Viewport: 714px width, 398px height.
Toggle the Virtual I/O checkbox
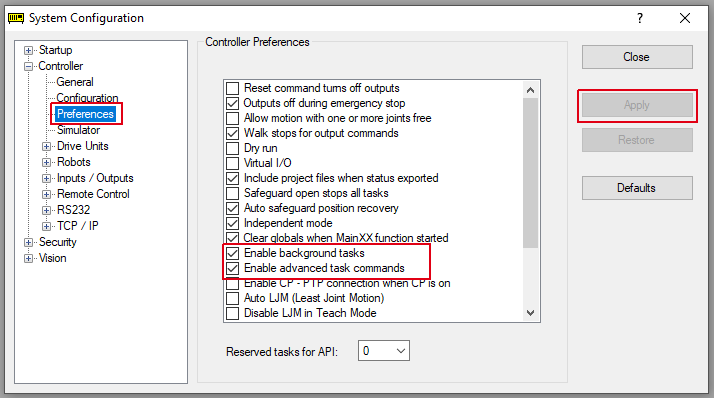coord(233,163)
